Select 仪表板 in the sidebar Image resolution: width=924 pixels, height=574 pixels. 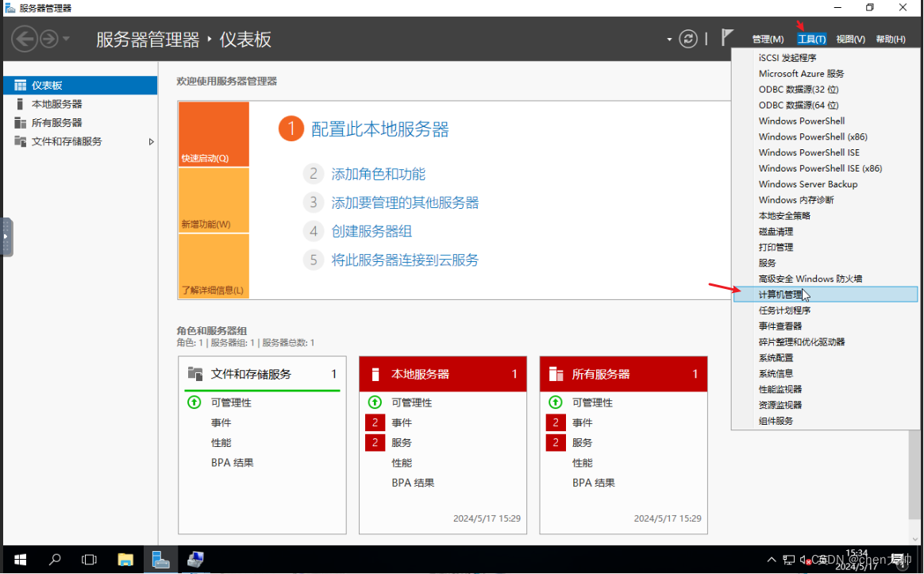click(80, 85)
